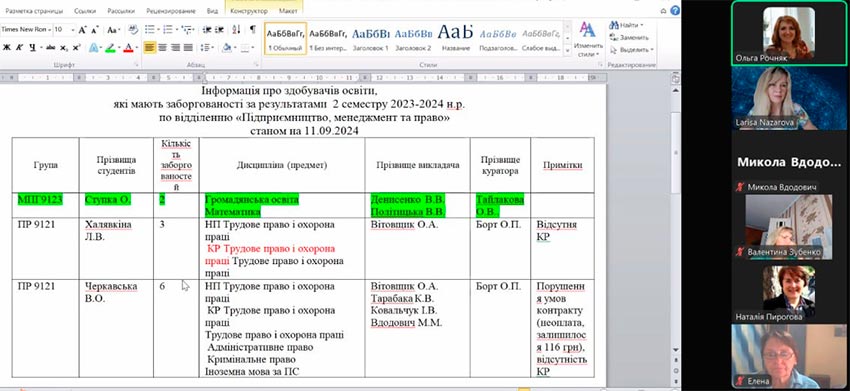Justify text alignment
The height and width of the screenshot is (391, 850).
[188, 48]
